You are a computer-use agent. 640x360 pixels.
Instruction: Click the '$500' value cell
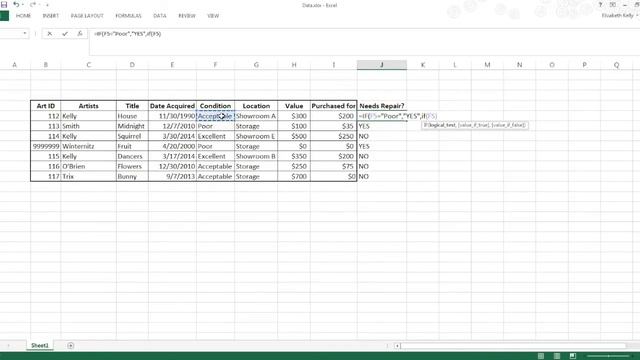coord(294,136)
